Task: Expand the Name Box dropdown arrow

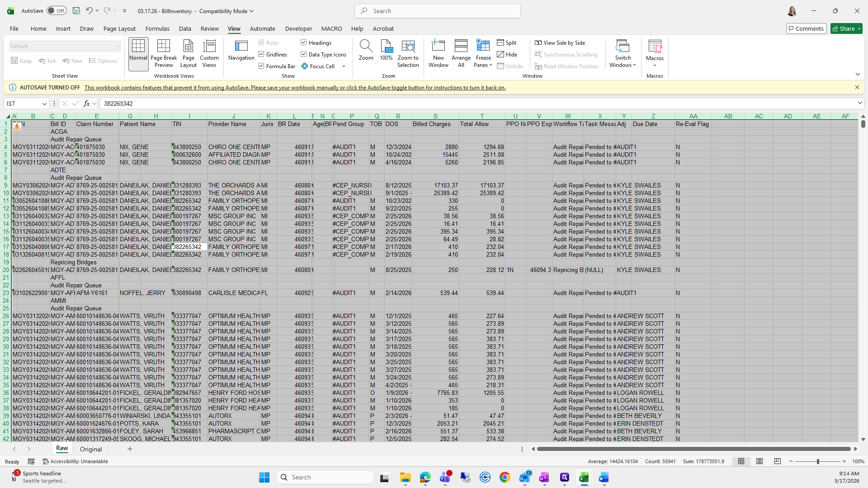Action: pyautogui.click(x=44, y=103)
